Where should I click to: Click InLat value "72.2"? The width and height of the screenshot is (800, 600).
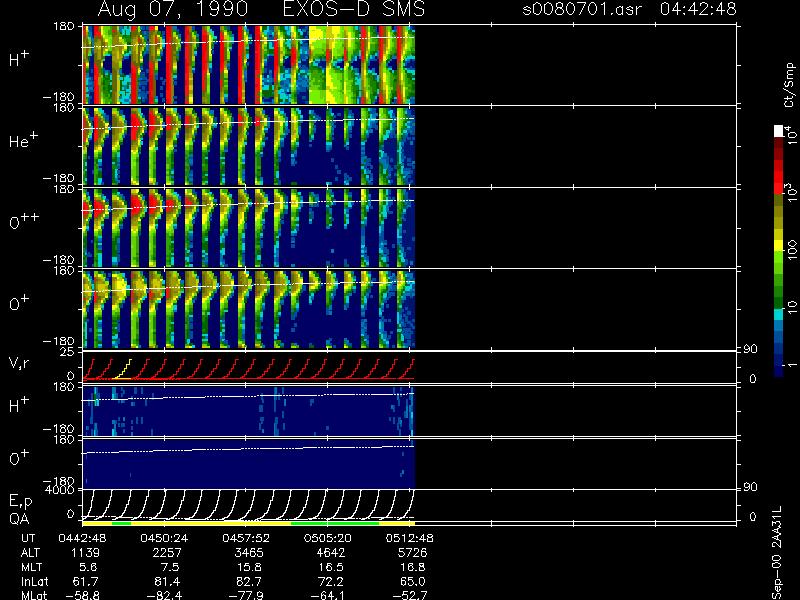point(332,581)
